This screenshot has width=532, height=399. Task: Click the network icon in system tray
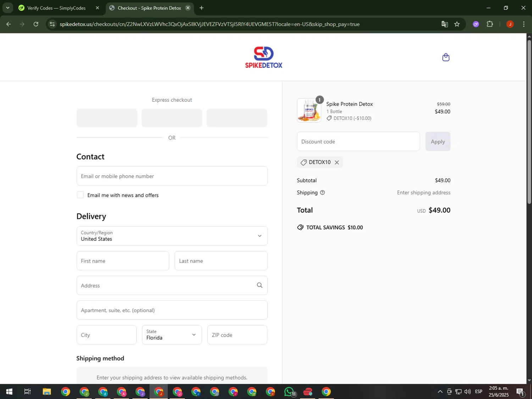coord(458,392)
